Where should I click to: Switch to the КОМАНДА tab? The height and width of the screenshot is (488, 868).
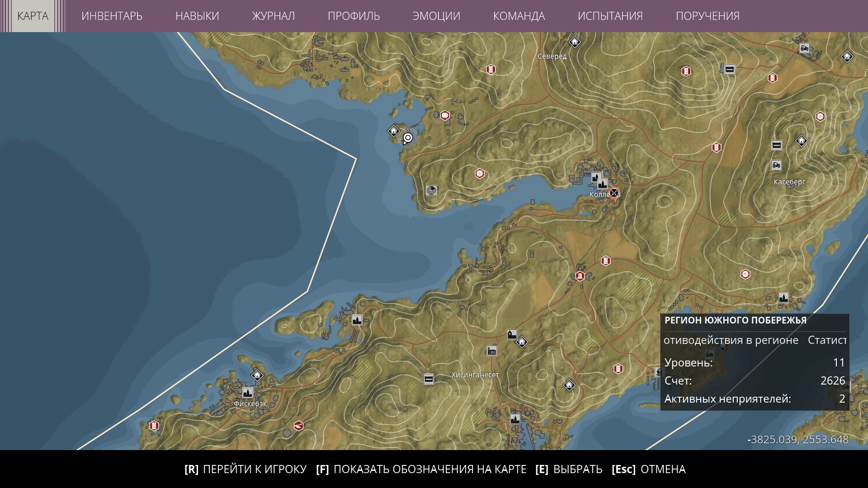pos(519,16)
